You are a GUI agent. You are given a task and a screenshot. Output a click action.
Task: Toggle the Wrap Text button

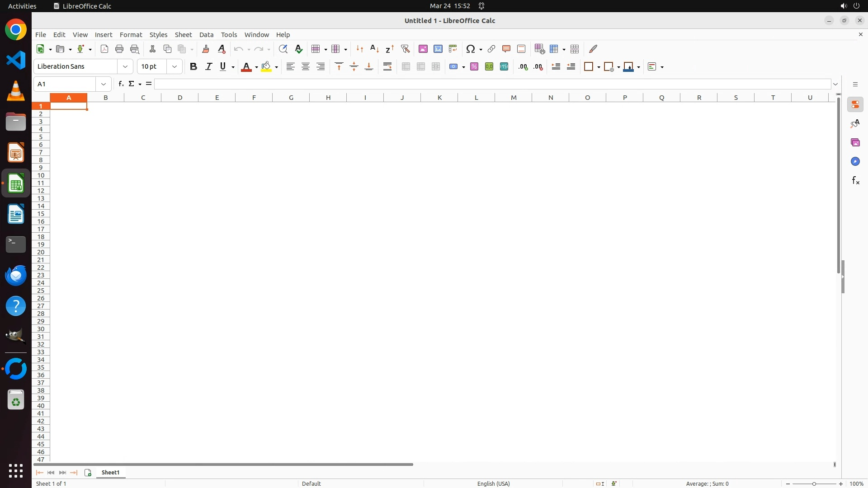[387, 66]
